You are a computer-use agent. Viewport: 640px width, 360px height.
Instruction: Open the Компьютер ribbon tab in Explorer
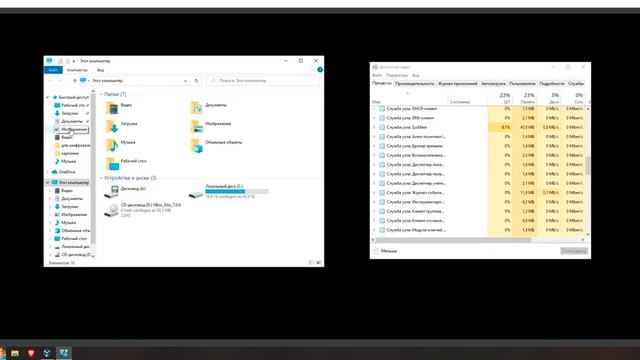[77, 70]
